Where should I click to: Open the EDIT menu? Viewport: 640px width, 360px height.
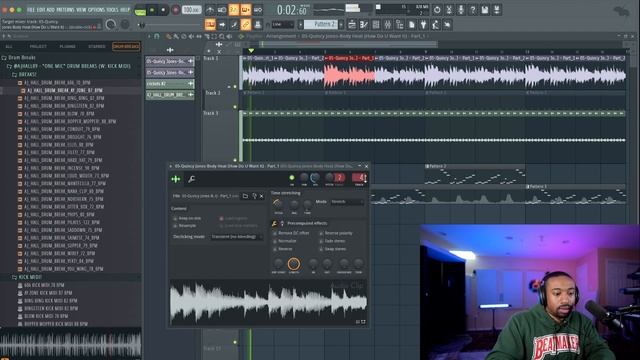(x=41, y=9)
